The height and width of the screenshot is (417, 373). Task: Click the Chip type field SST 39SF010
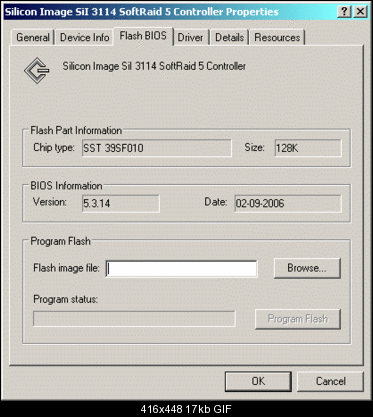pos(157,148)
